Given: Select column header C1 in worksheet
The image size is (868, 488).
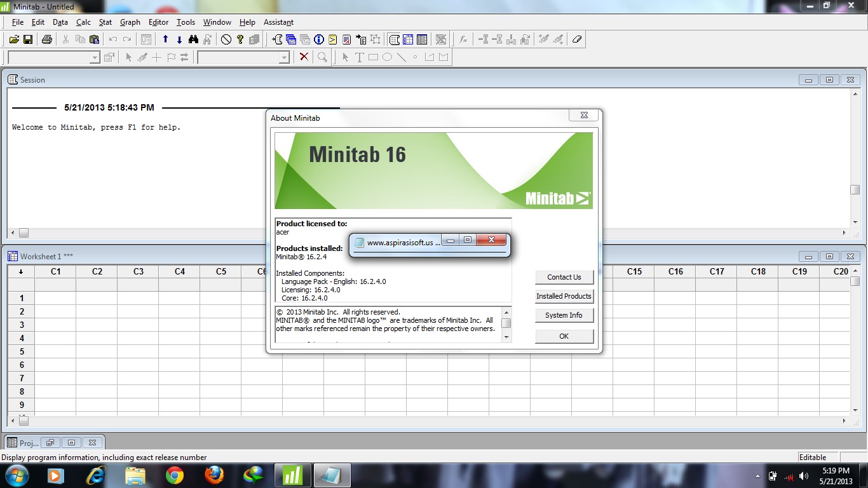Looking at the screenshot, I should pos(55,271).
